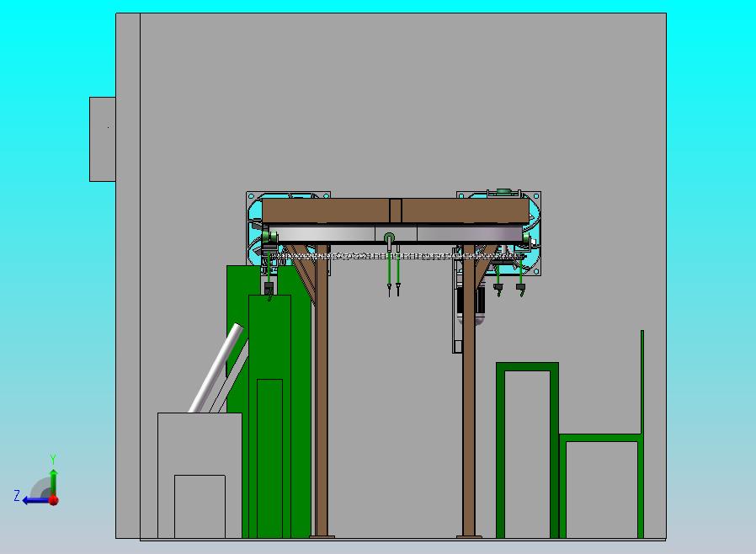The height and width of the screenshot is (554, 756).
Task: Click the green Y axis arrow of triad
Action: coord(54,481)
